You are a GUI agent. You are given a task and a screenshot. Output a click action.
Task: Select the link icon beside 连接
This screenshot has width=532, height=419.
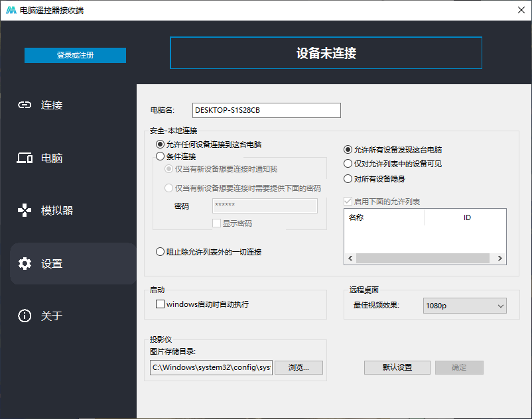pyautogui.click(x=25, y=105)
